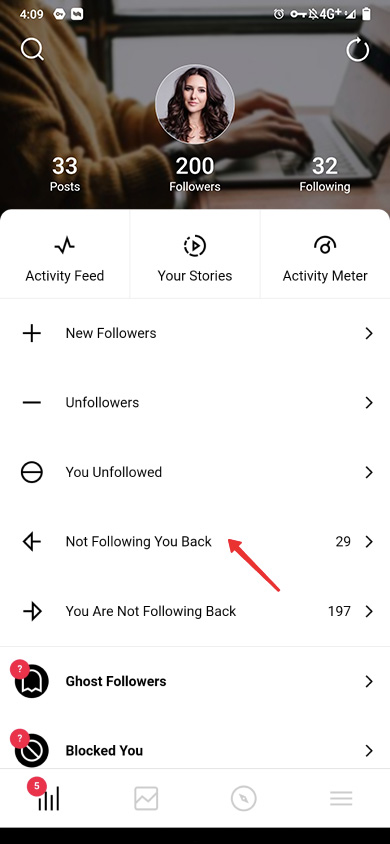Switch to the picture insights tab
Screen dimensions: 390x844
coord(146,798)
